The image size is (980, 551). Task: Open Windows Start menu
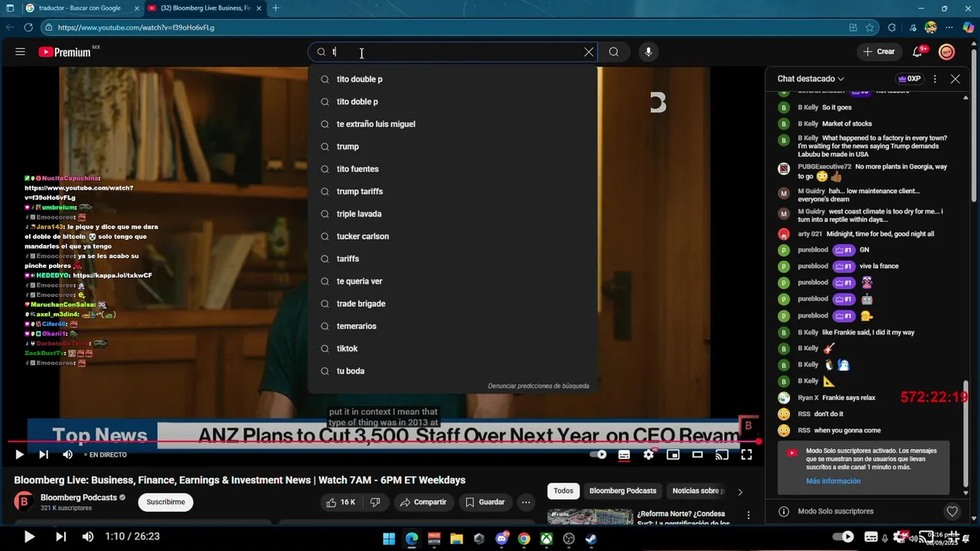389,538
